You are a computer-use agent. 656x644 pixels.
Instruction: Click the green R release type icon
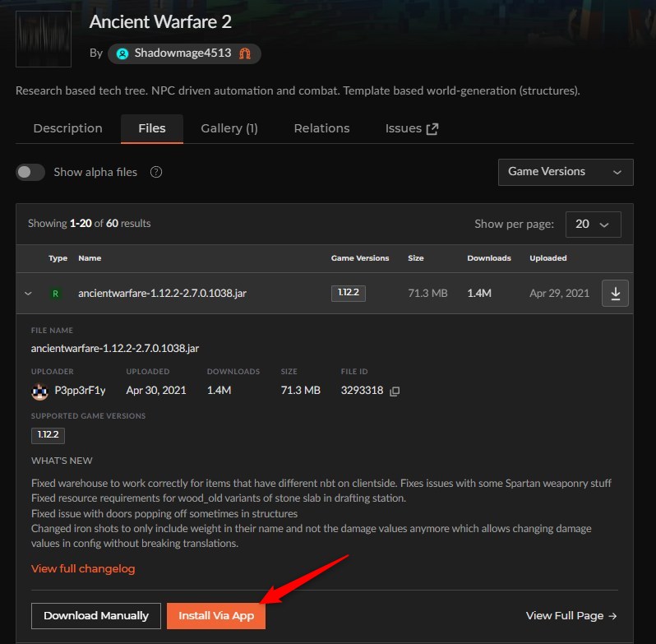55,294
